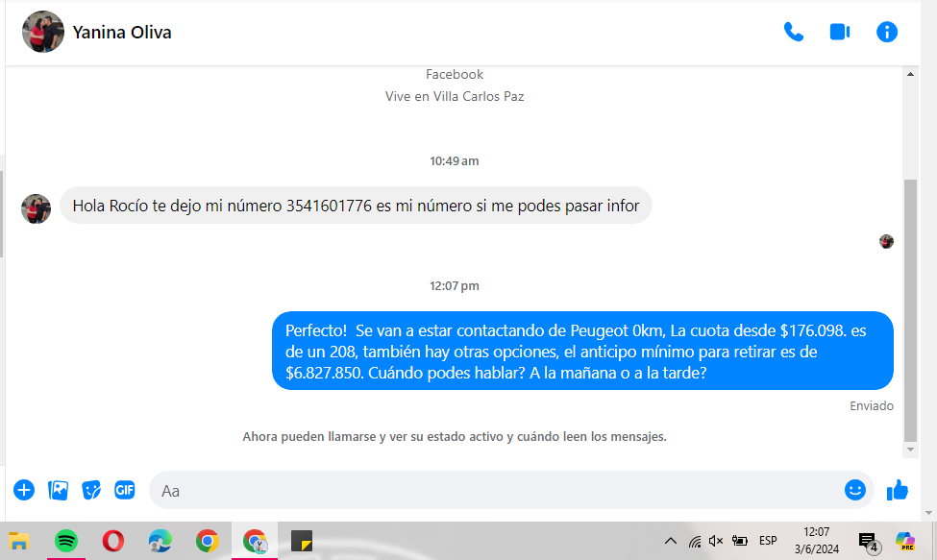Toggle muted volume icon in tray
This screenshot has height=560, width=937.
[x=716, y=541]
